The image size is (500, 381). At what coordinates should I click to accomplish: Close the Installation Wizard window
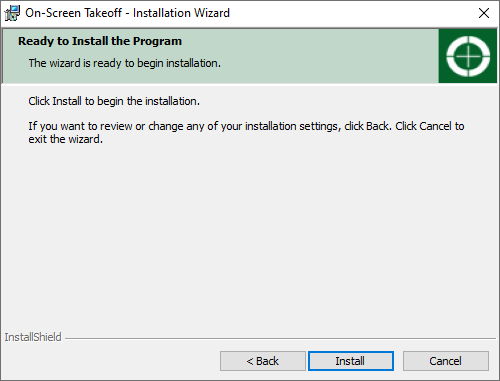coord(484,13)
